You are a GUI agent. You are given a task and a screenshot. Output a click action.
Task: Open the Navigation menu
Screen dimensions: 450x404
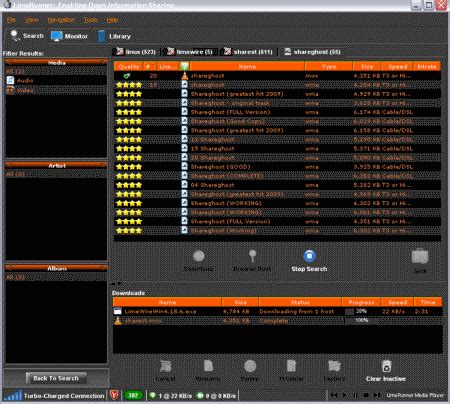click(x=61, y=20)
